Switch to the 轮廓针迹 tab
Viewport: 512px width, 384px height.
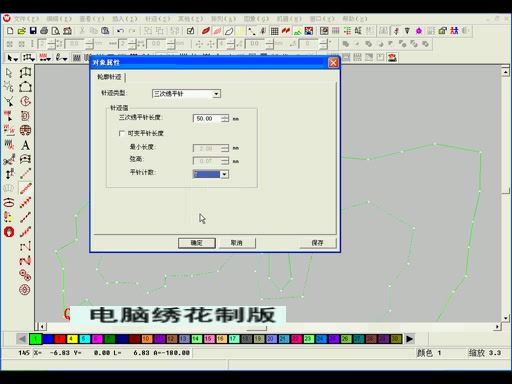tap(109, 77)
